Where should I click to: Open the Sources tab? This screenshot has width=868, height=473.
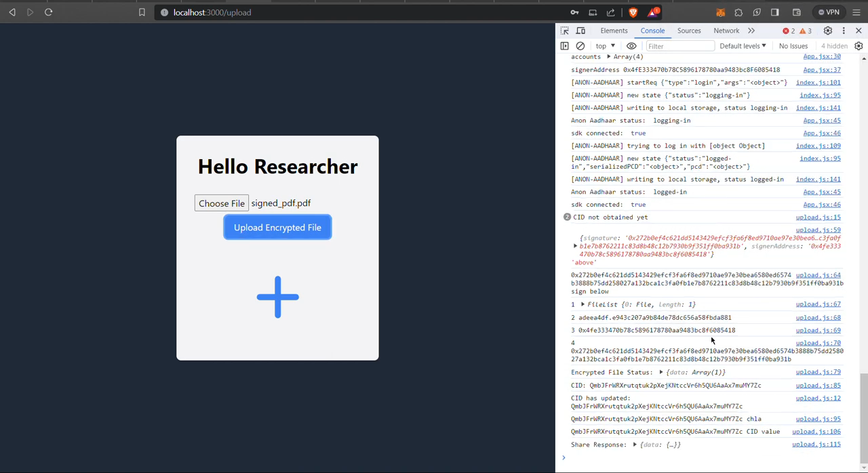pyautogui.click(x=689, y=30)
